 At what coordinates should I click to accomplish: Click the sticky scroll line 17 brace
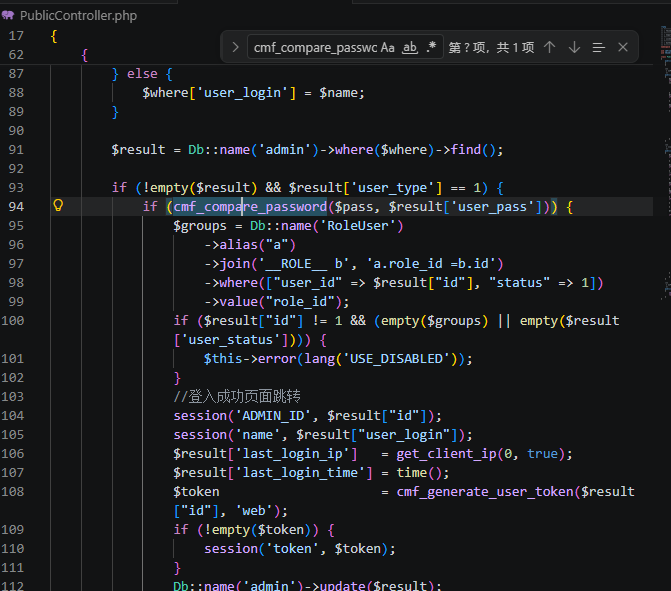(53, 36)
